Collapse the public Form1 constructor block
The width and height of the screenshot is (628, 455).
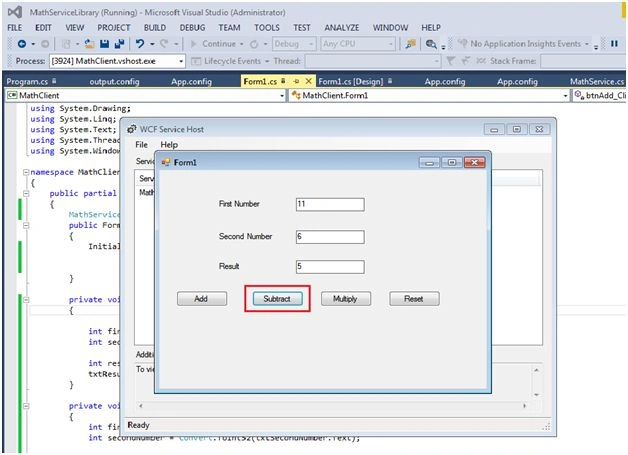click(26, 225)
